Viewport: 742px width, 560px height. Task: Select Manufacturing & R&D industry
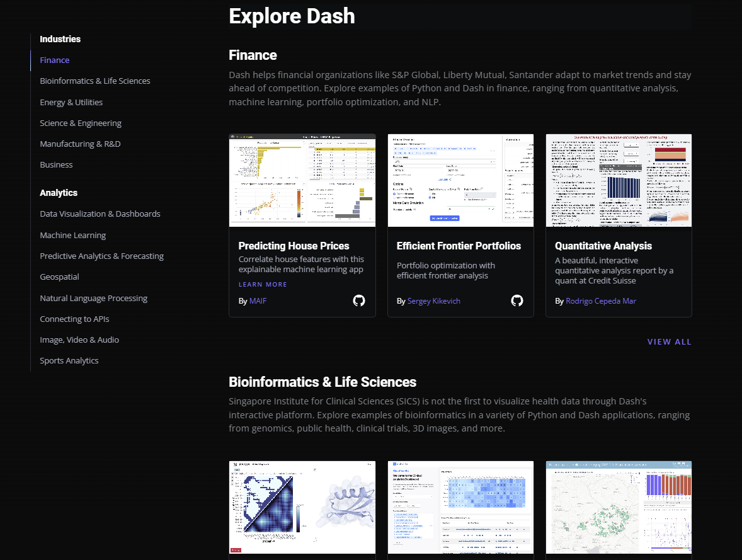click(x=80, y=144)
